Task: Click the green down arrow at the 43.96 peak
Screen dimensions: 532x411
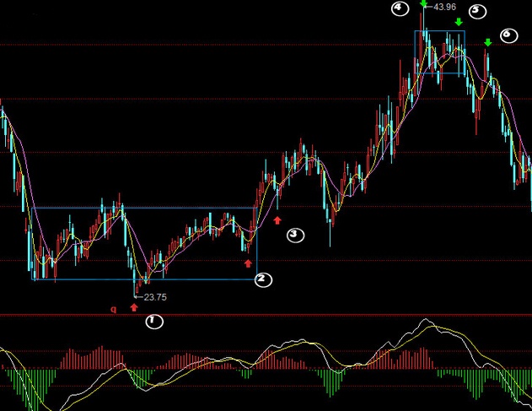Action: point(424,3)
